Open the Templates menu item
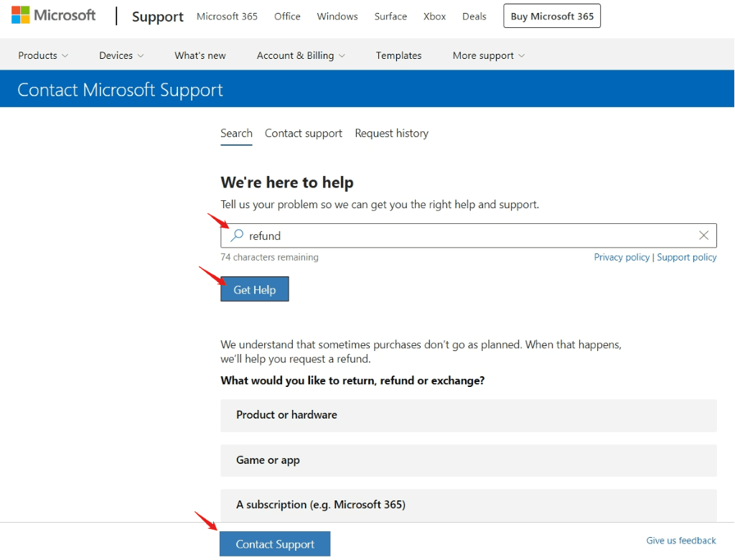 (x=398, y=55)
